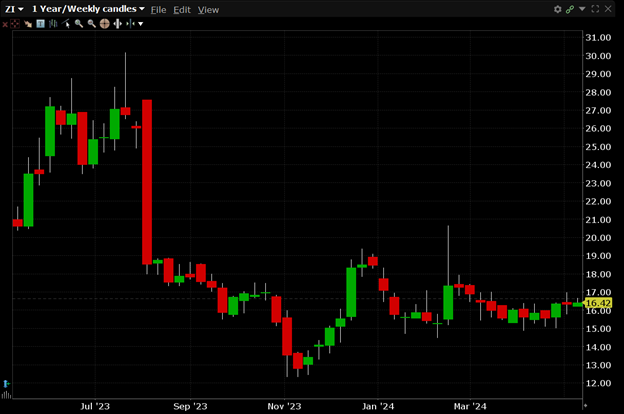Click the green chain link grouping icon
The image size is (624, 414).
pyautogui.click(x=570, y=9)
